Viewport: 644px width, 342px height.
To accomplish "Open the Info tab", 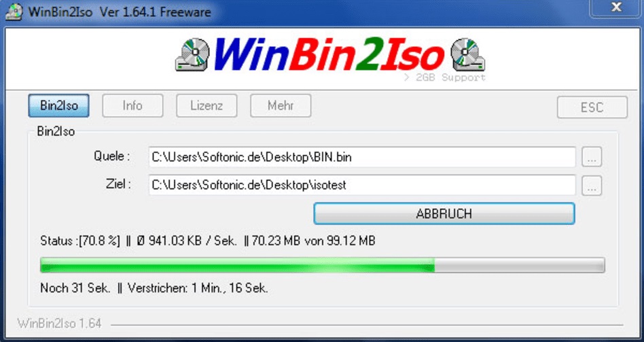I will click(132, 105).
